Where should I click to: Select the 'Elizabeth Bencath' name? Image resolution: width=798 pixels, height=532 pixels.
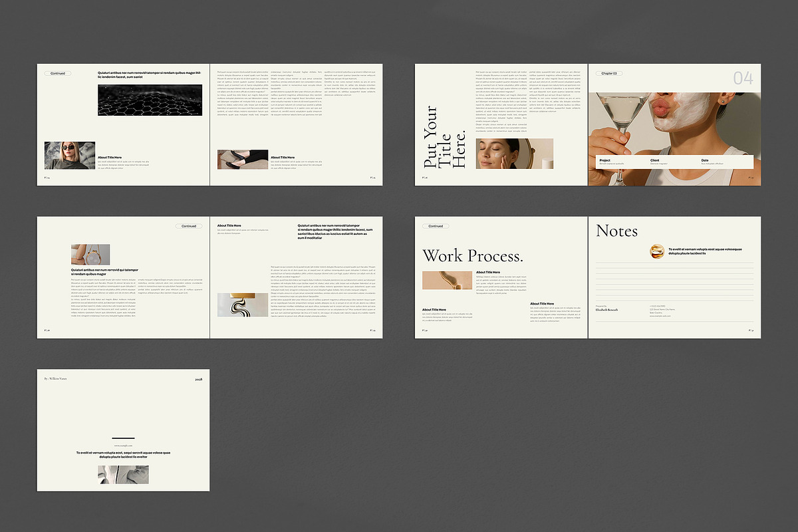tap(606, 310)
